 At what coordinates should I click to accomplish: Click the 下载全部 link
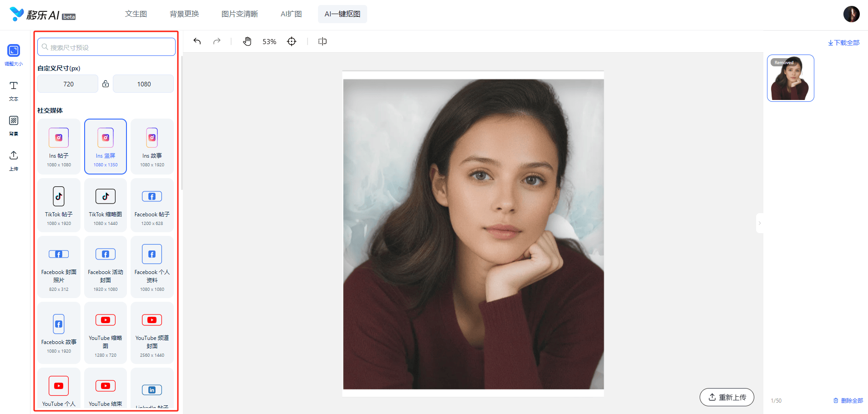coord(844,43)
